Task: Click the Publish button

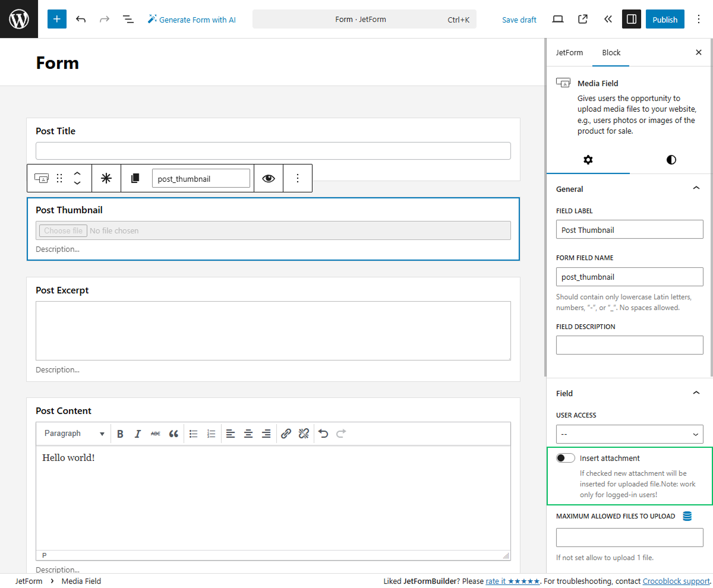Action: click(665, 19)
